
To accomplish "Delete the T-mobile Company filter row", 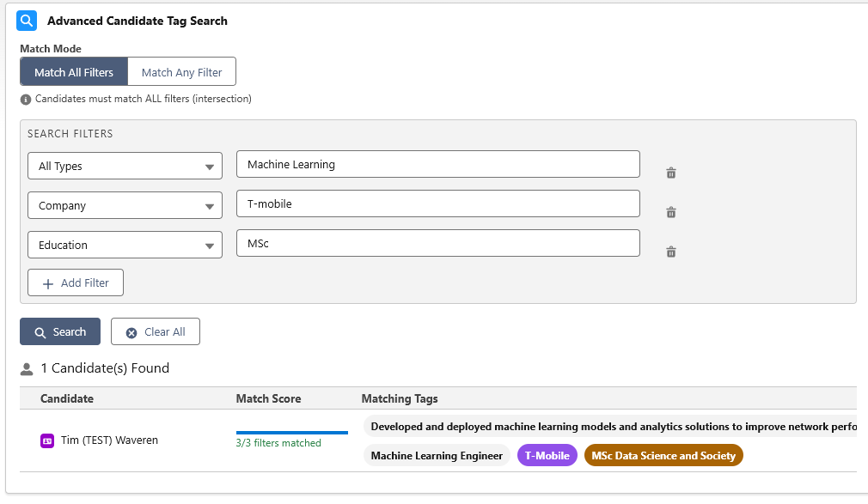I will coord(670,212).
